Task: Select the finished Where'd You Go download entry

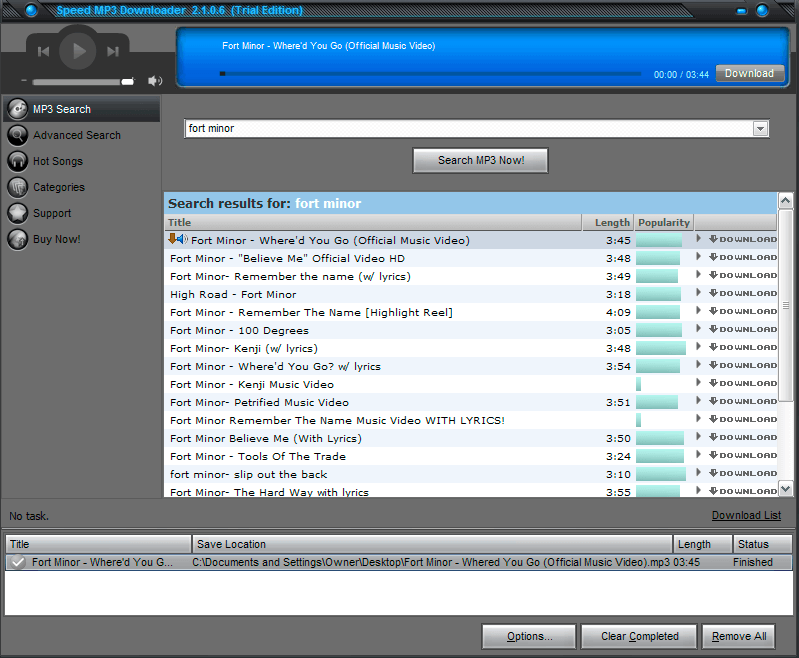Action: [399, 562]
